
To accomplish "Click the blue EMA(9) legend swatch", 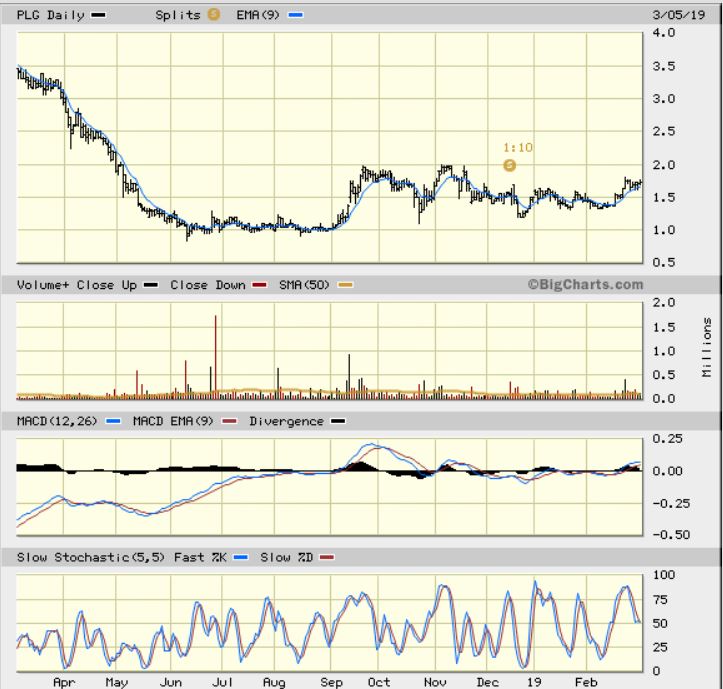I will click(x=296, y=15).
